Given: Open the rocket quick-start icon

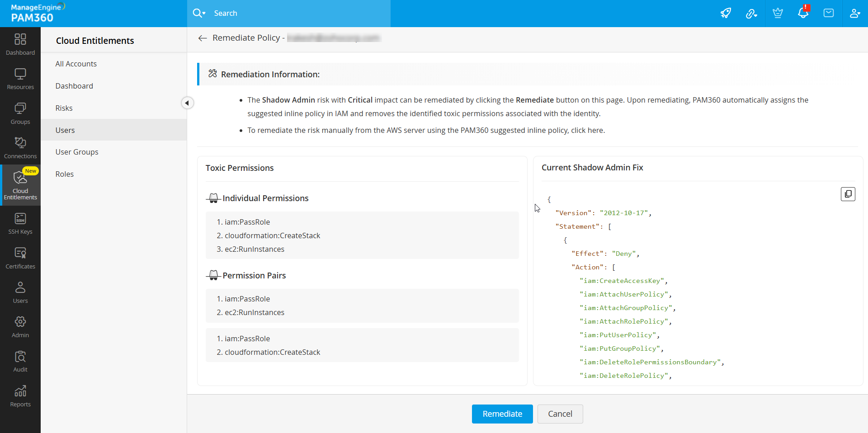Looking at the screenshot, I should [x=726, y=13].
